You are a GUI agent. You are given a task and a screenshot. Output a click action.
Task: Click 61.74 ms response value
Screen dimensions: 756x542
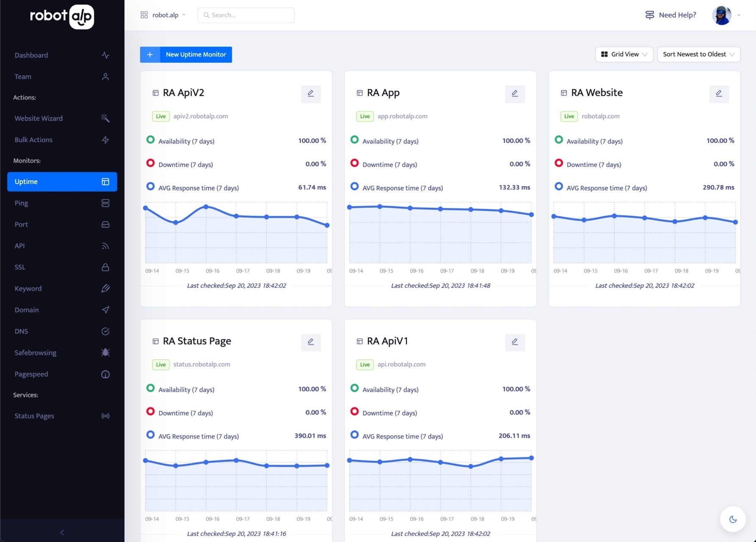point(312,187)
